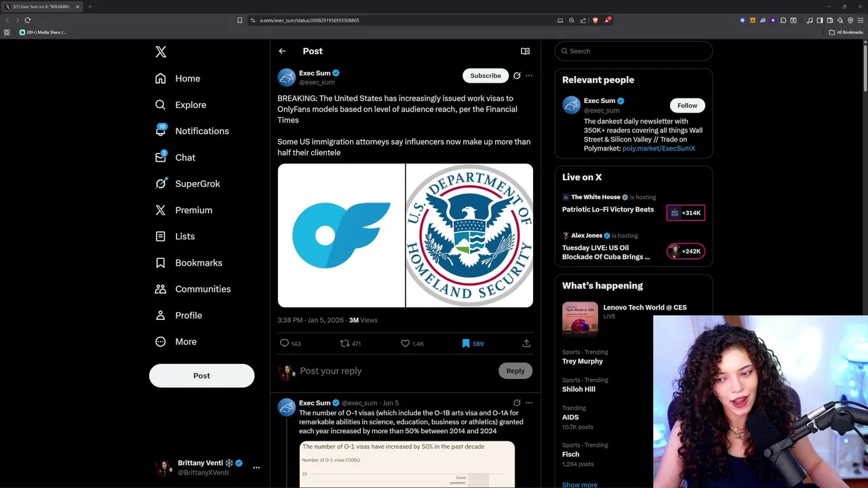Click the browser address bar URL
The height and width of the screenshot is (488, 868).
coord(310,20)
